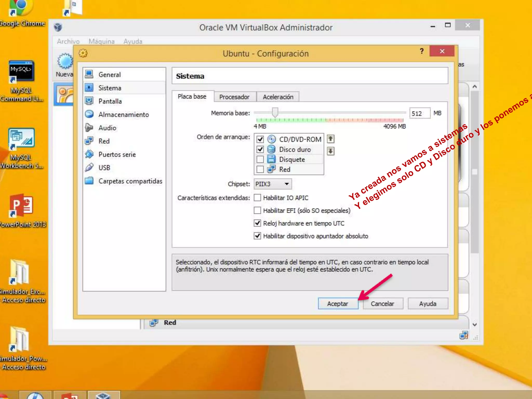
Task: Move boot device up with arrow button
Action: point(330,139)
